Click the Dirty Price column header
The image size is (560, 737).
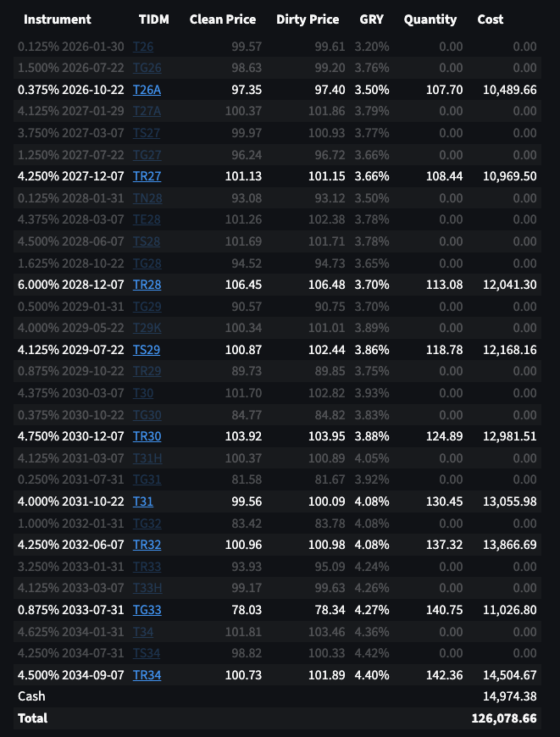coord(308,19)
